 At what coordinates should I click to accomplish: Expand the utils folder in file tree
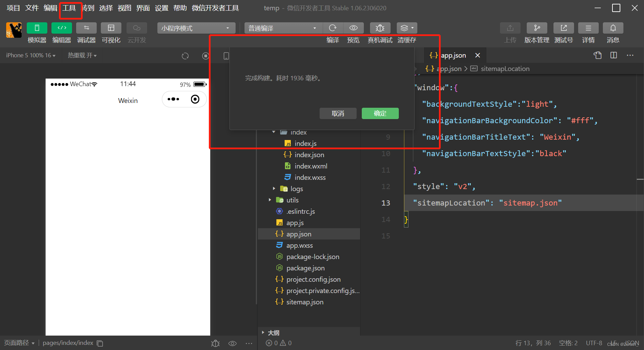coord(270,200)
